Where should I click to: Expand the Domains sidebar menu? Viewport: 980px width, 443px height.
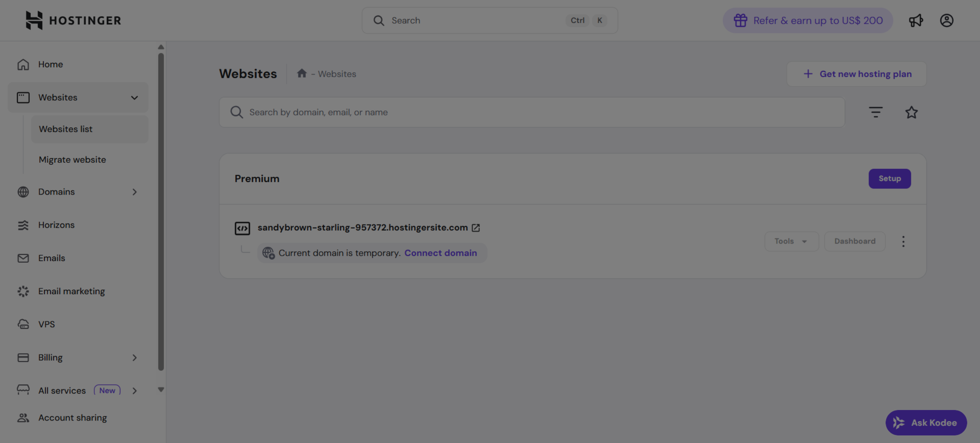[134, 192]
